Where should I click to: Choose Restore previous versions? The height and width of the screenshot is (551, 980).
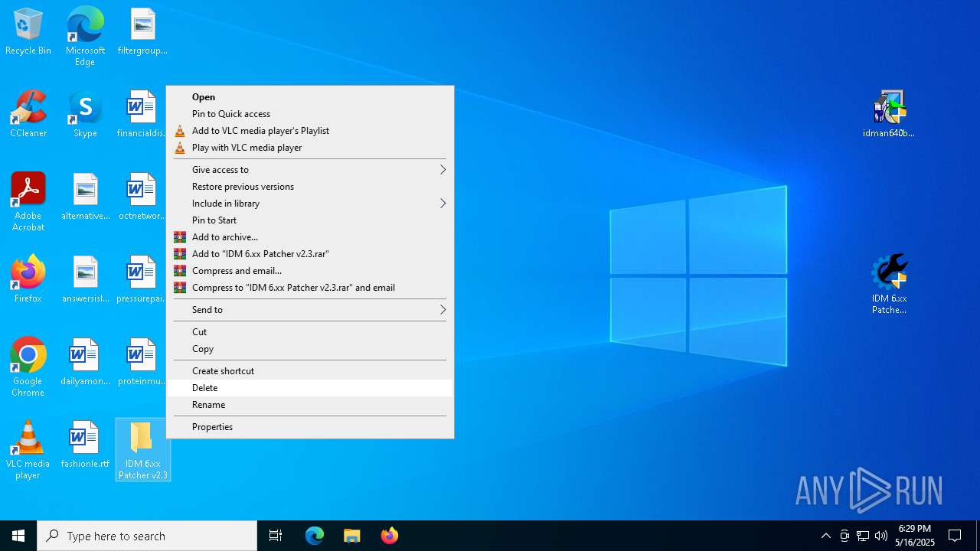pos(310,187)
